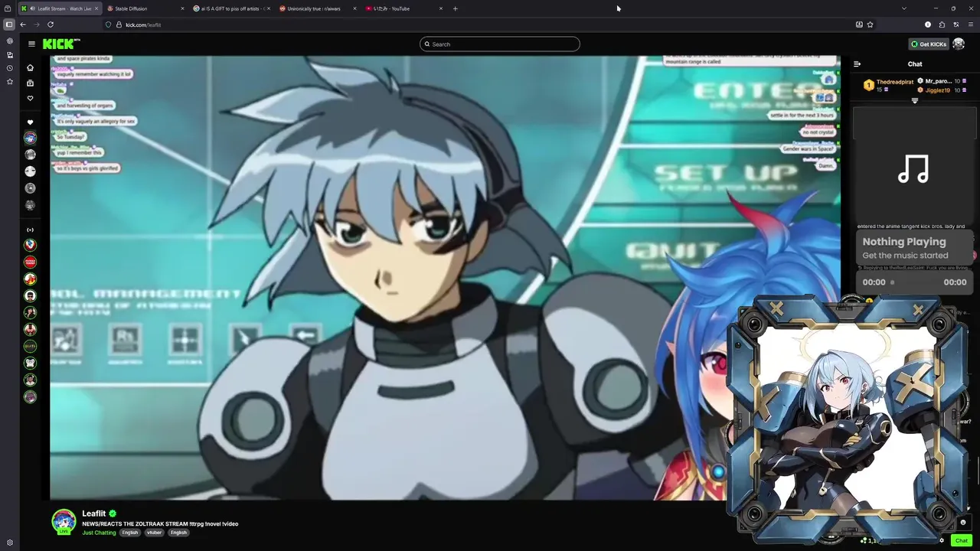Expand the gift leaderboard arrow below Thedreadpirat
The height and width of the screenshot is (551, 980).
click(x=915, y=101)
